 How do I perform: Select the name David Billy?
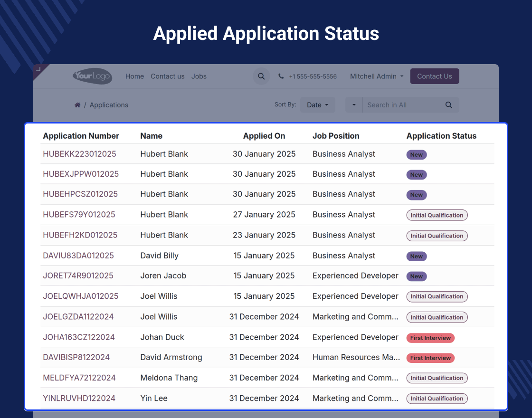pos(160,256)
